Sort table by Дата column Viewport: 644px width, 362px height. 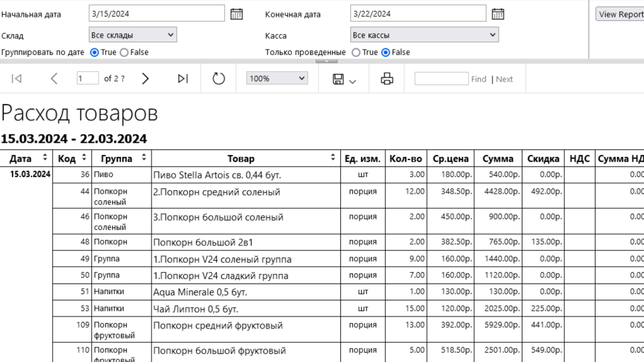45,158
